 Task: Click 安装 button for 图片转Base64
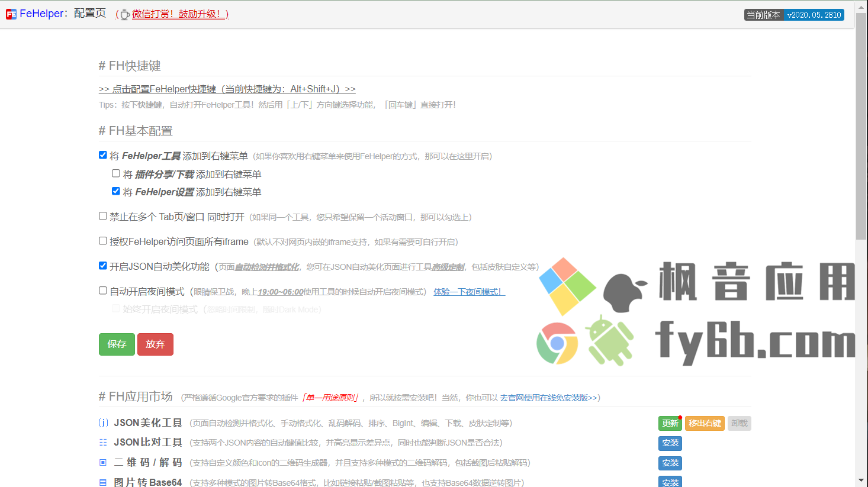tap(670, 482)
